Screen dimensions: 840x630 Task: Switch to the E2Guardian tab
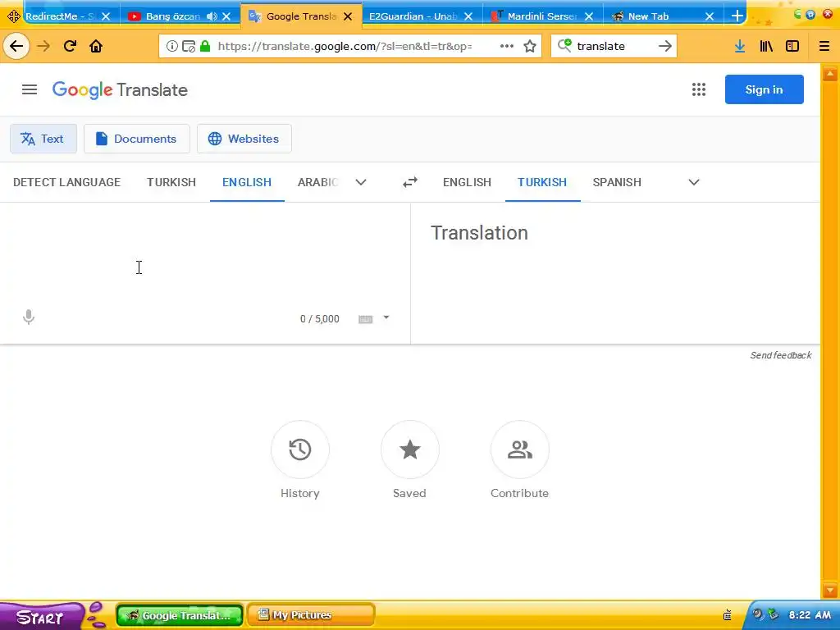(413, 16)
